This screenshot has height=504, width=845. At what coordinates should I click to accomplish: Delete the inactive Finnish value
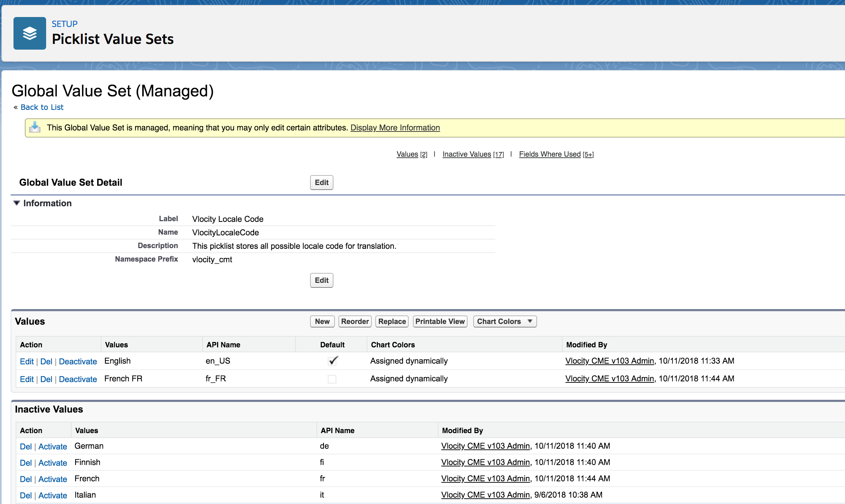tap(26, 463)
